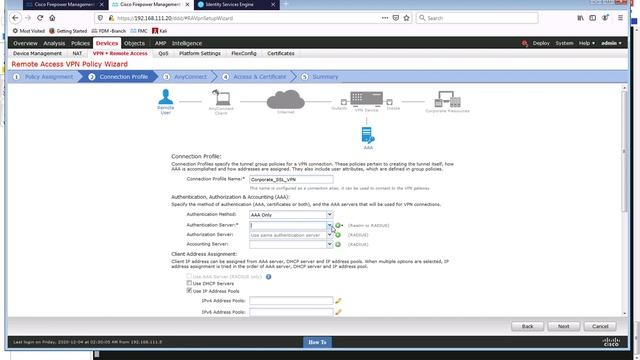Screen dimensions: 640x360
Task: Open the Help menu dropdown
Action: pyautogui.click(x=587, y=43)
